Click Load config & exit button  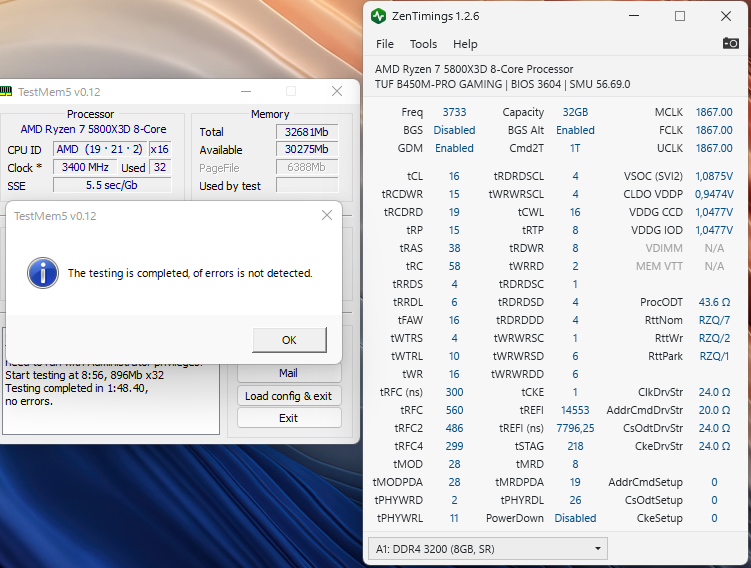point(288,396)
